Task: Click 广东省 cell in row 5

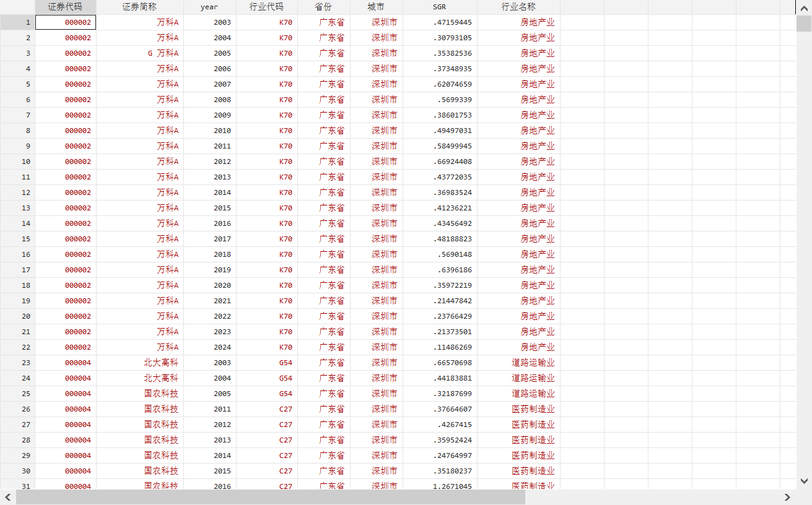Action: [x=324, y=84]
